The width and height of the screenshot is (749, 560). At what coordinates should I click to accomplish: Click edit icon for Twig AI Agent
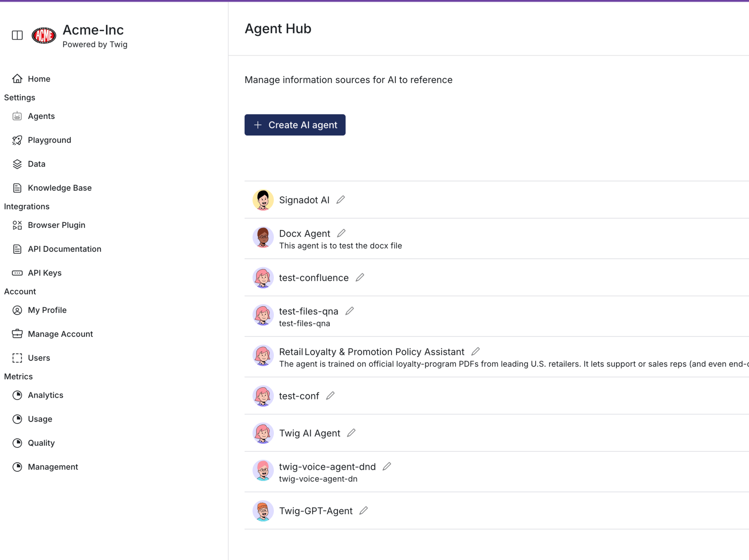(351, 433)
